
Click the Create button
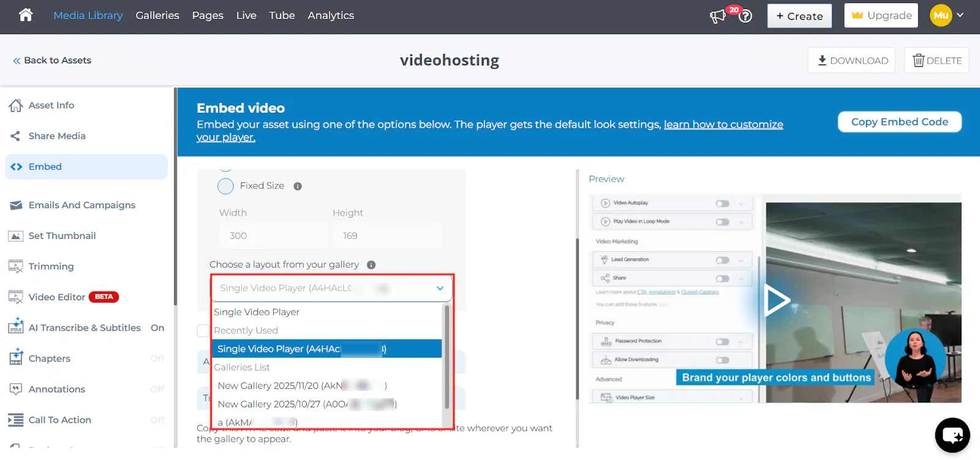click(x=799, y=16)
